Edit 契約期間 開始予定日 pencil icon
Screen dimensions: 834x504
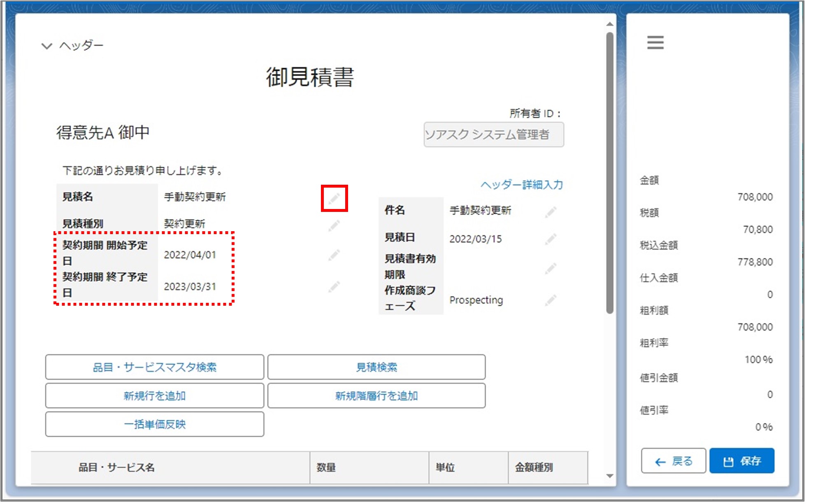[334, 255]
